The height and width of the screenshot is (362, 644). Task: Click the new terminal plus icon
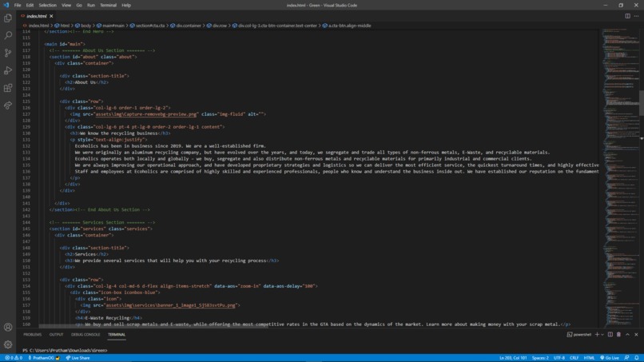[597, 335]
